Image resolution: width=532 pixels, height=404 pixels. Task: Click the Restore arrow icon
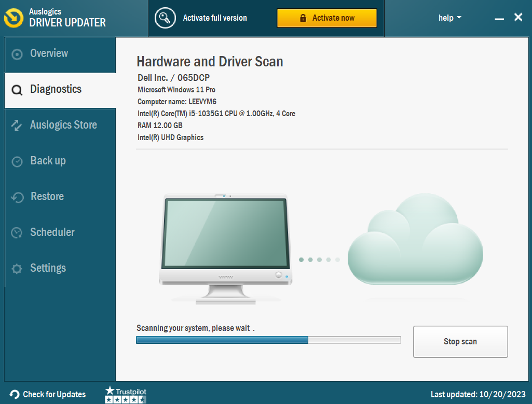click(x=17, y=197)
